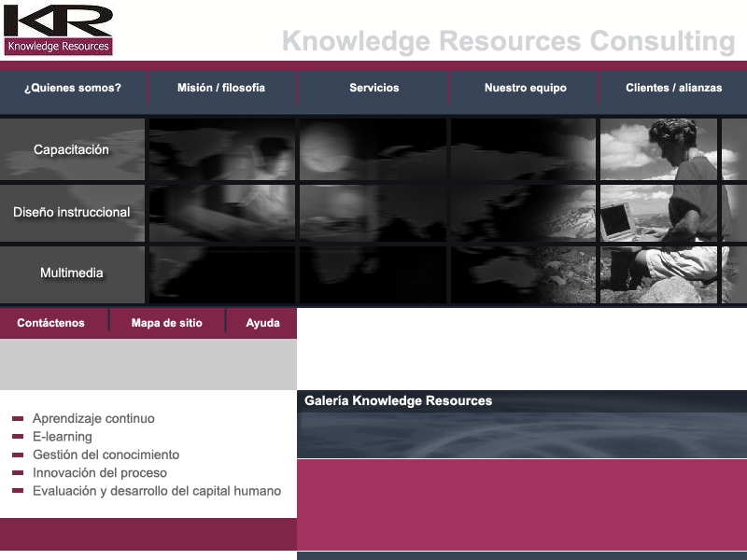The image size is (747, 560).
Task: Open the Ayuda link
Action: coord(262,323)
